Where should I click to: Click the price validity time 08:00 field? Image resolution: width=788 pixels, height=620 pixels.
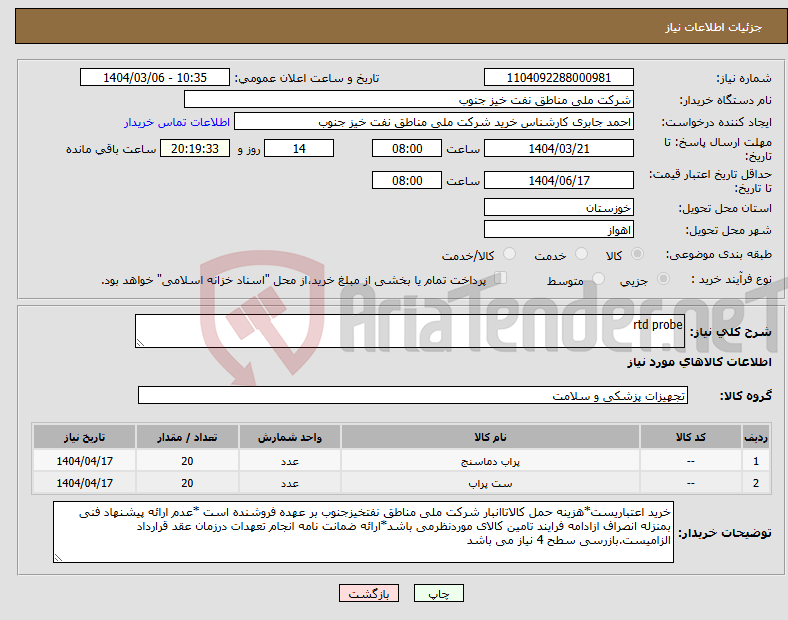click(407, 180)
